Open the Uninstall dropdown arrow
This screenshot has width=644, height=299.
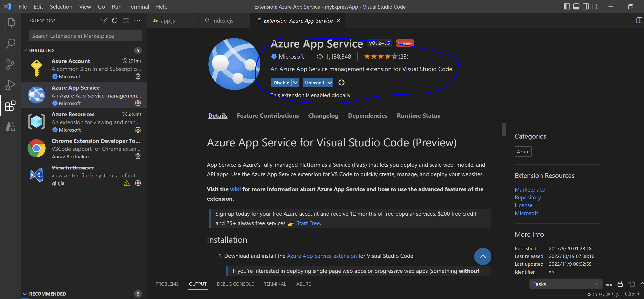(330, 82)
